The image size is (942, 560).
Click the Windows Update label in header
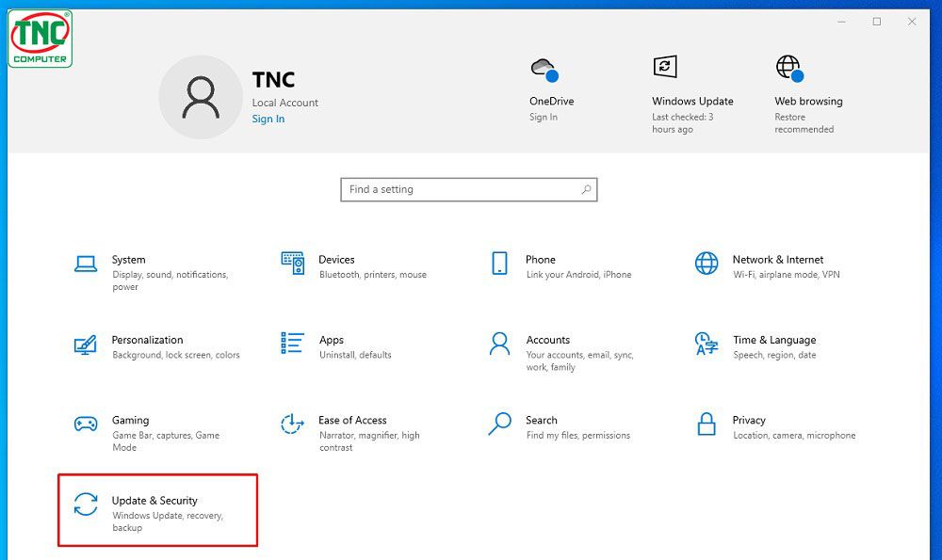pyautogui.click(x=692, y=102)
